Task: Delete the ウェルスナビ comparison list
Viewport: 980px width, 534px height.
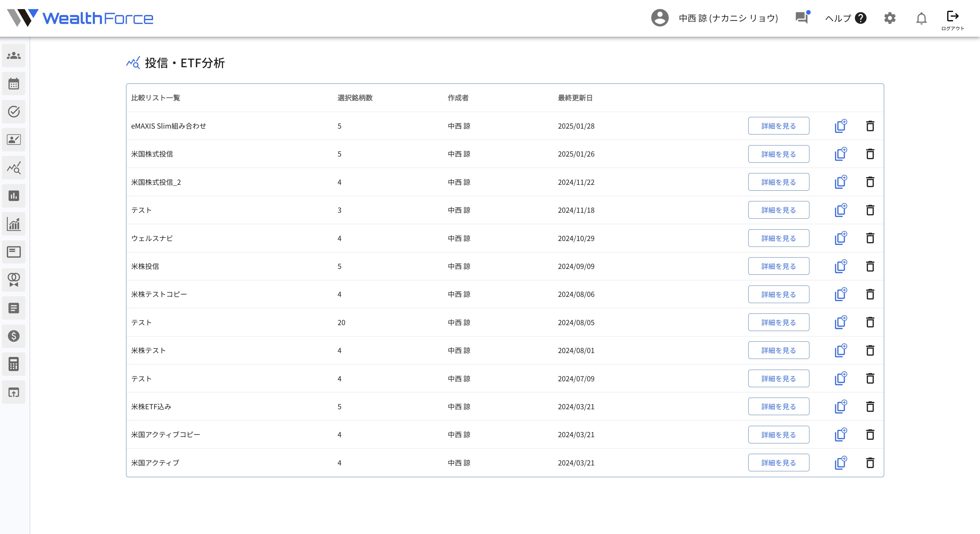Action: coord(870,238)
